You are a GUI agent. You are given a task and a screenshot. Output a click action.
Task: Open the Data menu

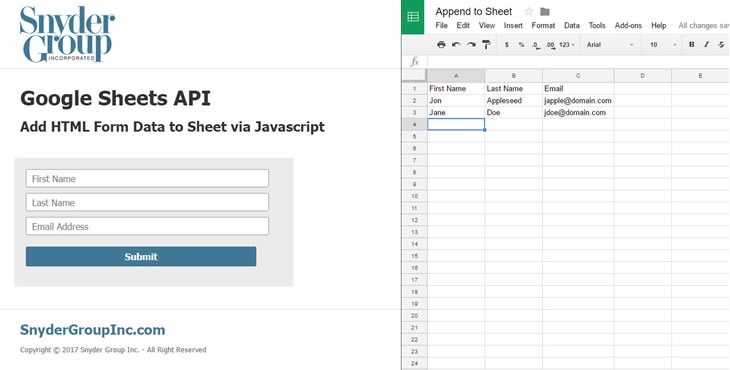point(572,26)
